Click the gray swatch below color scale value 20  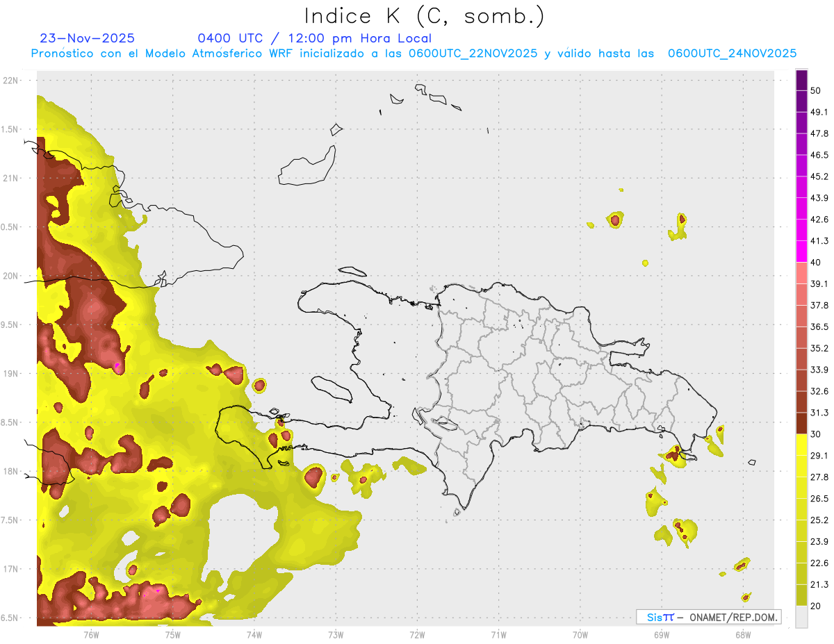coord(801,617)
